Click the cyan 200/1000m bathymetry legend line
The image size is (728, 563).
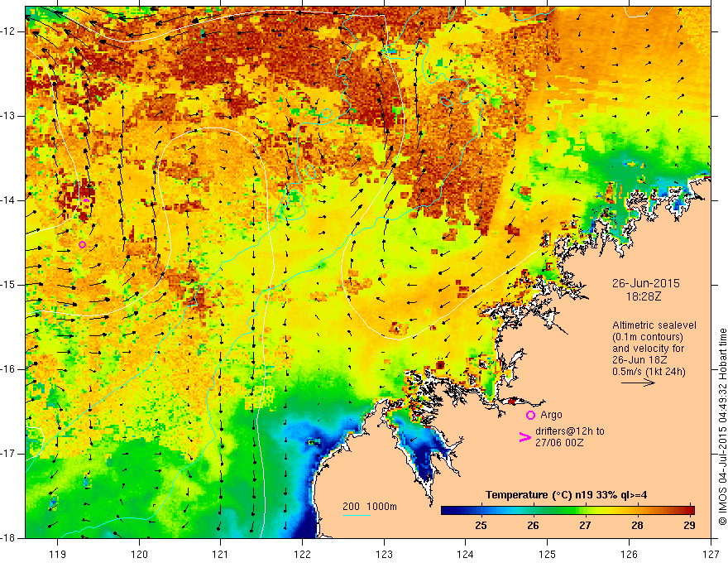(x=356, y=516)
